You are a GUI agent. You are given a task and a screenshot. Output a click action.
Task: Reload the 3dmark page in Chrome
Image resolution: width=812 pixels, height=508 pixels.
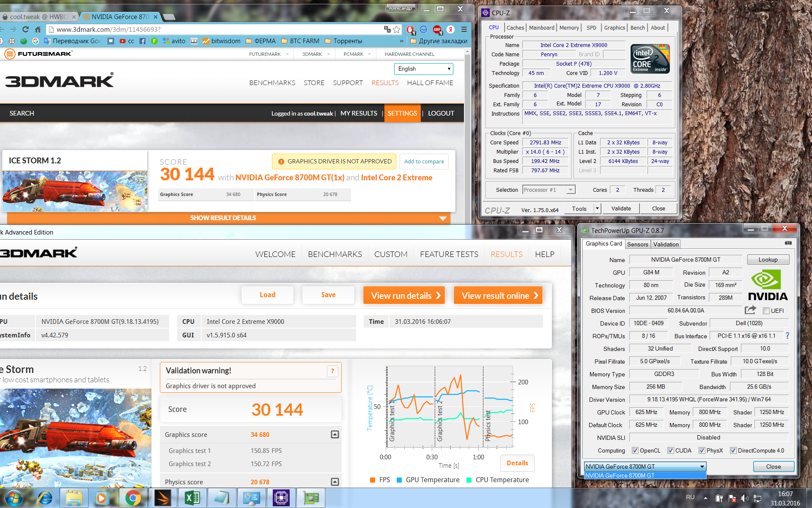point(25,29)
